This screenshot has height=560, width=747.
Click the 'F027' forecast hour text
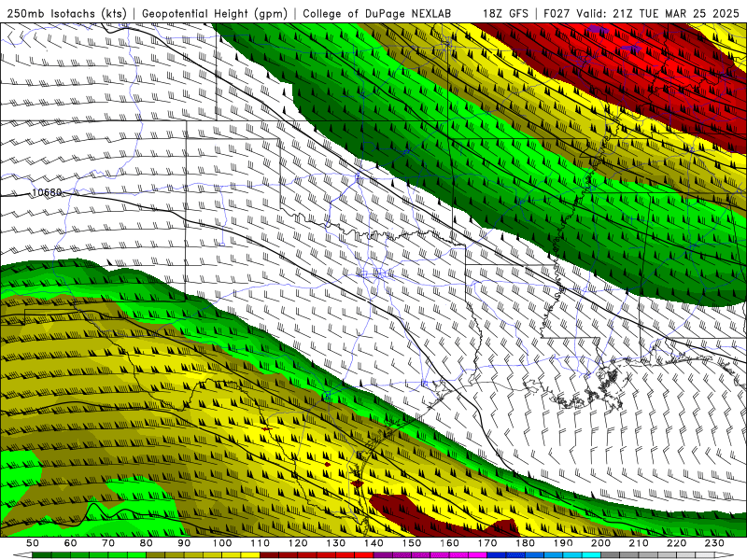557,13
